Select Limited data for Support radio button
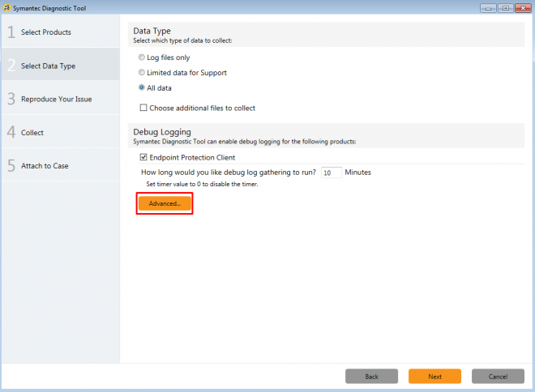 pos(142,72)
